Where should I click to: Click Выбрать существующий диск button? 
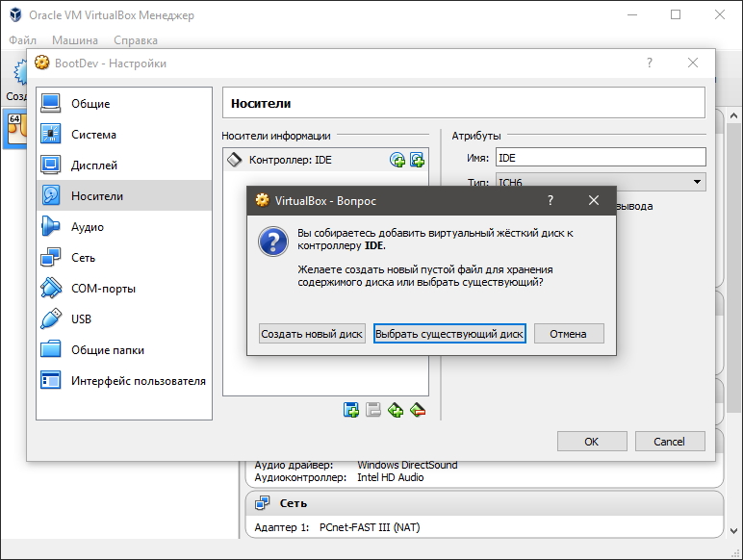(x=449, y=334)
